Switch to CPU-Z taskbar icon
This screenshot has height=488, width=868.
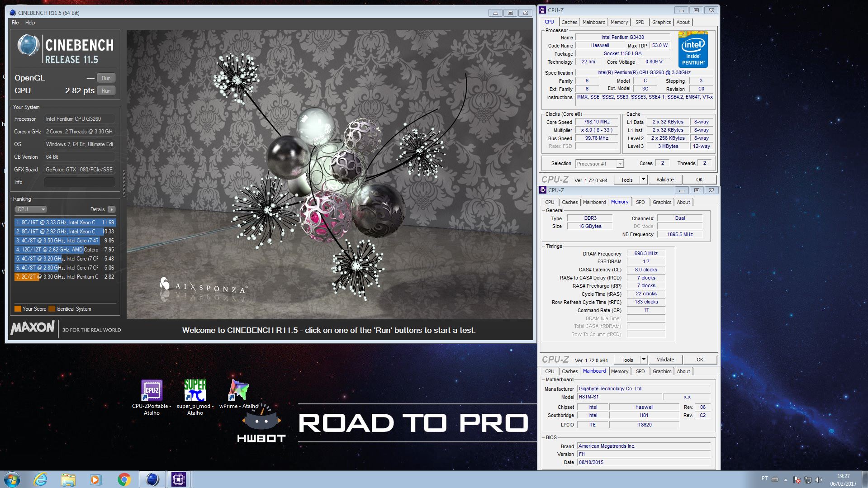point(179,479)
